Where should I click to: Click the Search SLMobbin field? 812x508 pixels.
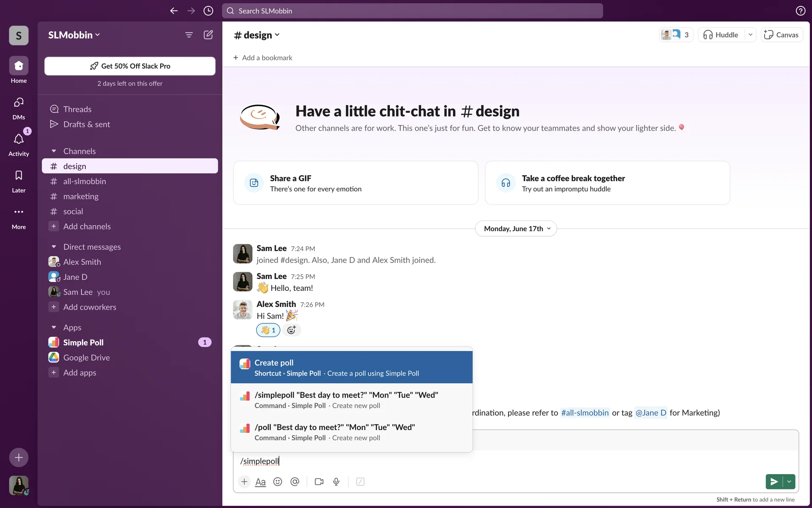tap(412, 11)
